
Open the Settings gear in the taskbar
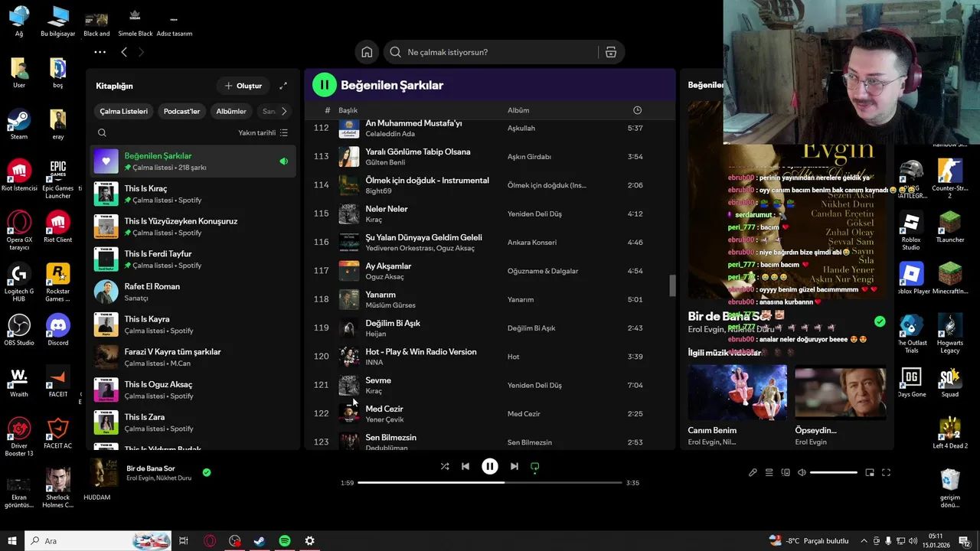tap(309, 541)
